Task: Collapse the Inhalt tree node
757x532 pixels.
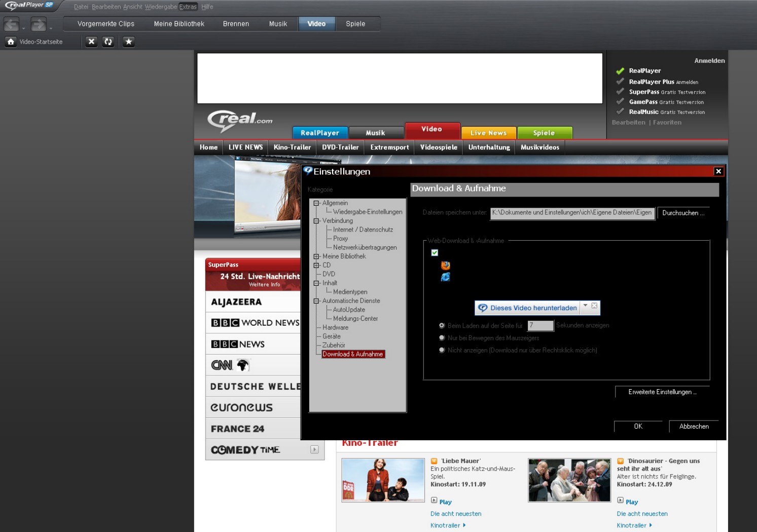Action: pos(316,283)
